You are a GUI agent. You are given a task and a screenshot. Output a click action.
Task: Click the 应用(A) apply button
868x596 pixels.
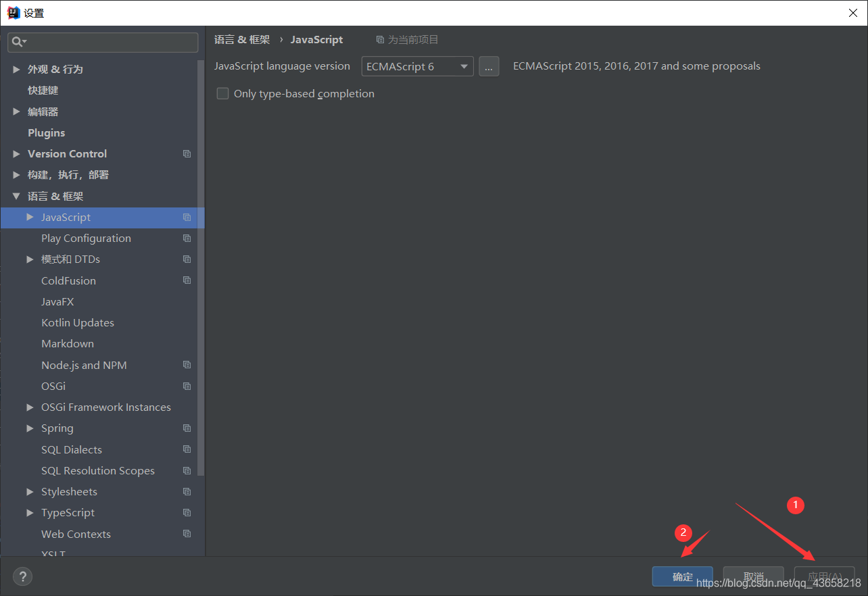(824, 576)
